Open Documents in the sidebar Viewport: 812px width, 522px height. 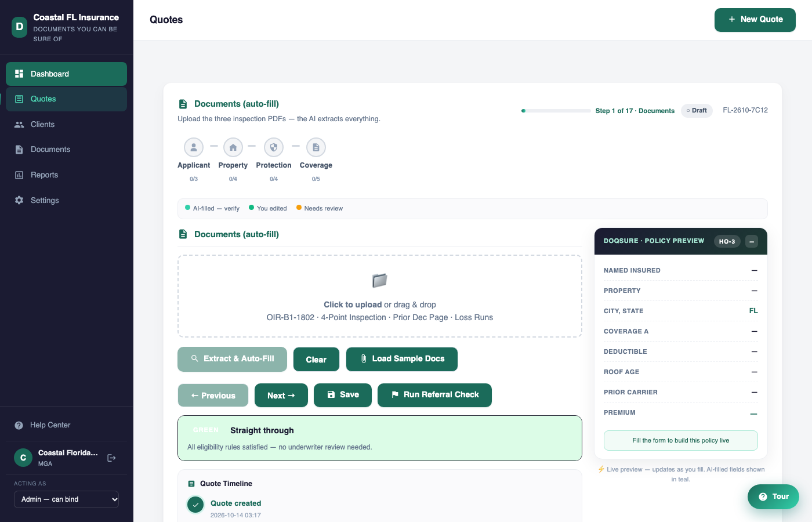[x=66, y=150]
